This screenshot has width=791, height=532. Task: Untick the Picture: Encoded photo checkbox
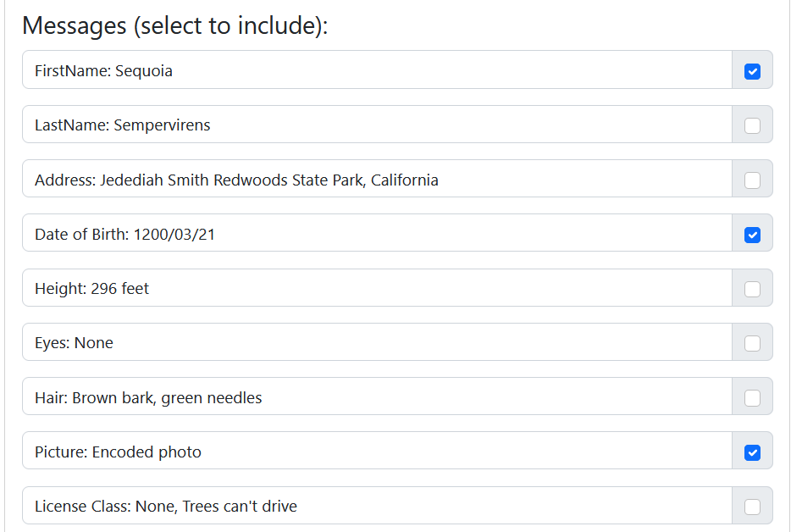tap(752, 452)
